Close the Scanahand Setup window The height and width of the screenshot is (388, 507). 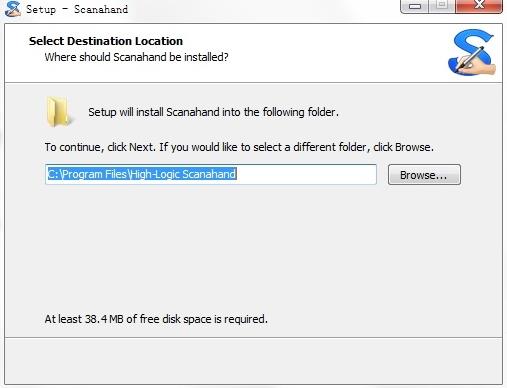tap(479, 6)
